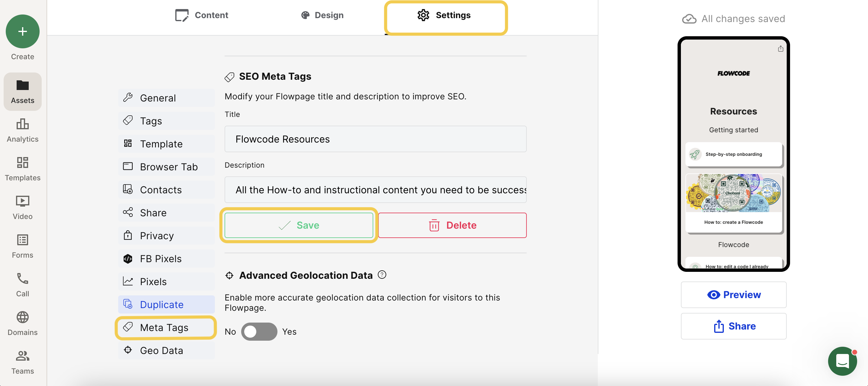This screenshot has width=868, height=386.
Task: Click the green Create plus button
Action: [23, 31]
